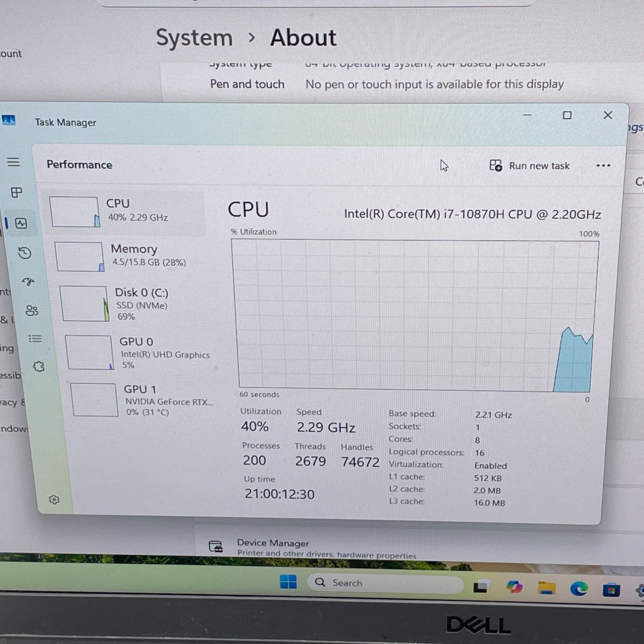644x644 pixels.
Task: Open the Users page icon
Action: 32,310
